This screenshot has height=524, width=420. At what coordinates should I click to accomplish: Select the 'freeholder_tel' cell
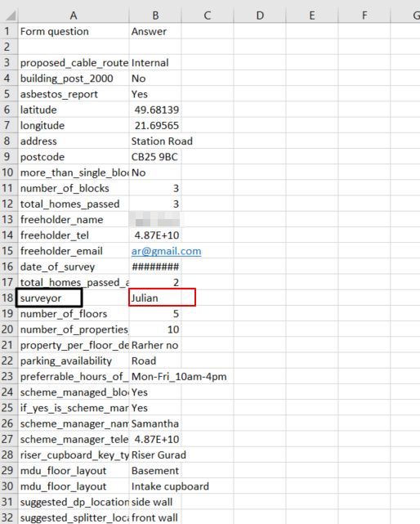74,235
